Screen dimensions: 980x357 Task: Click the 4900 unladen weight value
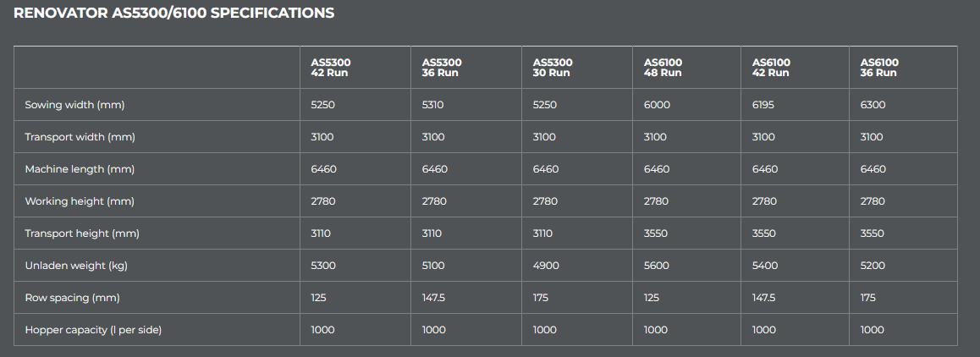545,266
